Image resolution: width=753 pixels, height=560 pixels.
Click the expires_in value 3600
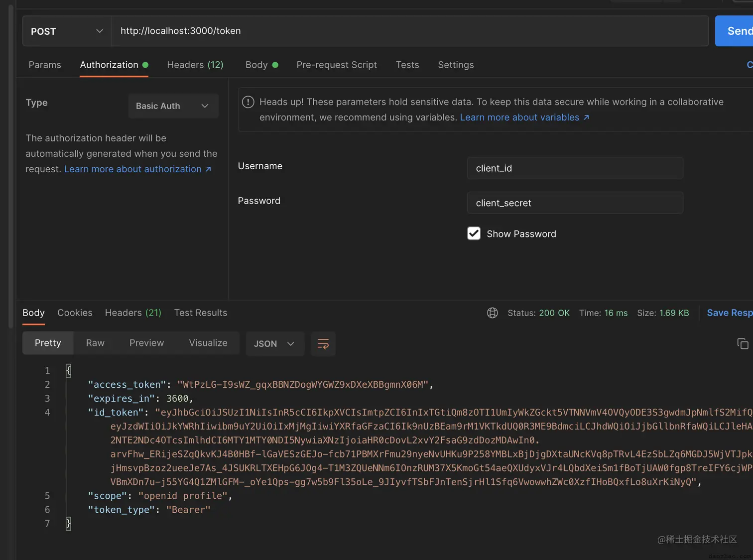(x=177, y=398)
